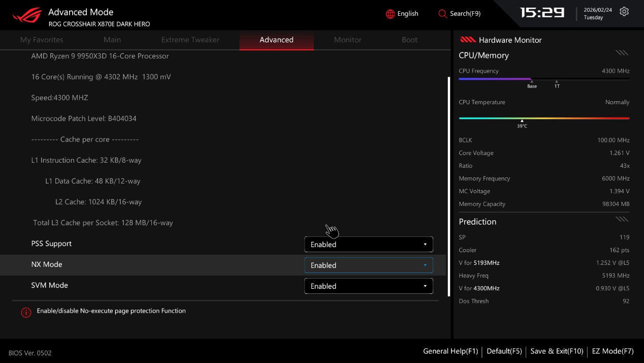Click the globe language icon
Viewport: 644px width, 363px height.
390,14
